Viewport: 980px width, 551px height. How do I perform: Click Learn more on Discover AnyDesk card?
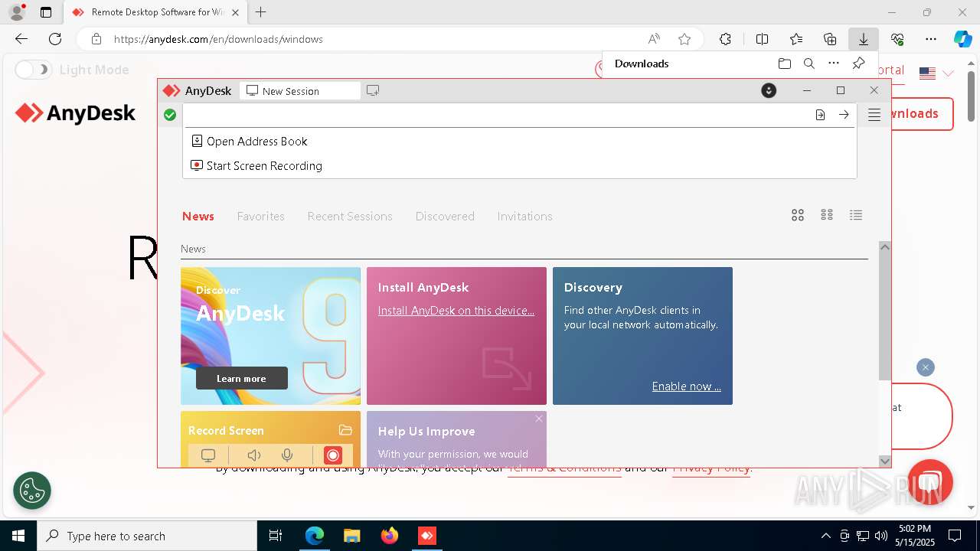pyautogui.click(x=242, y=378)
